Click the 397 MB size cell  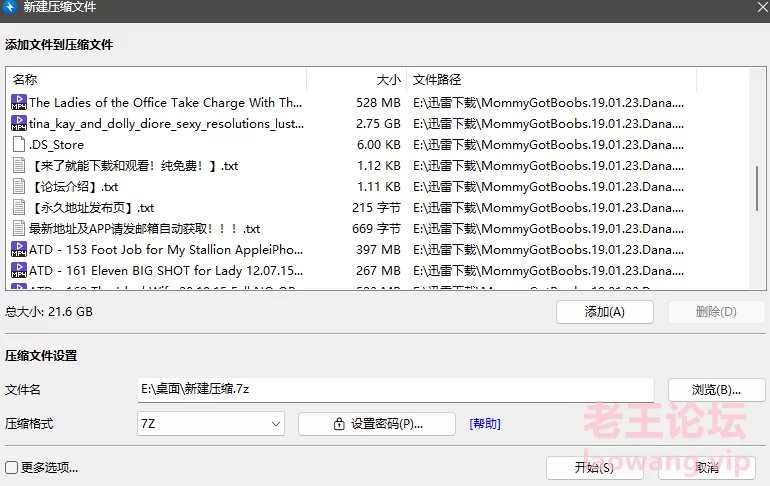(378, 250)
